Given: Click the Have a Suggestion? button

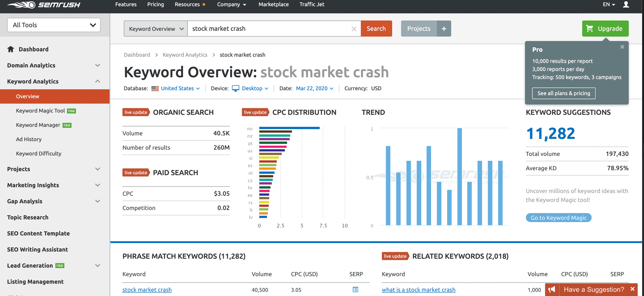Looking at the screenshot, I should [x=594, y=289].
